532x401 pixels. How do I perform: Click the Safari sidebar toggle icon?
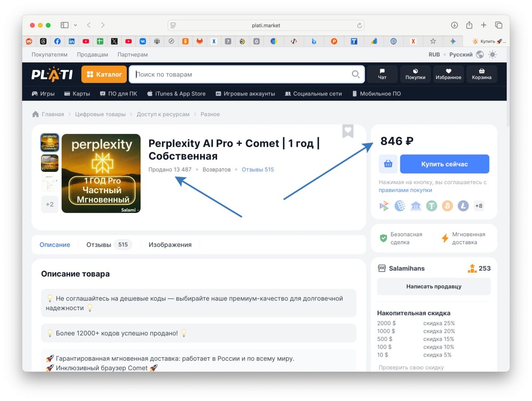(65, 25)
